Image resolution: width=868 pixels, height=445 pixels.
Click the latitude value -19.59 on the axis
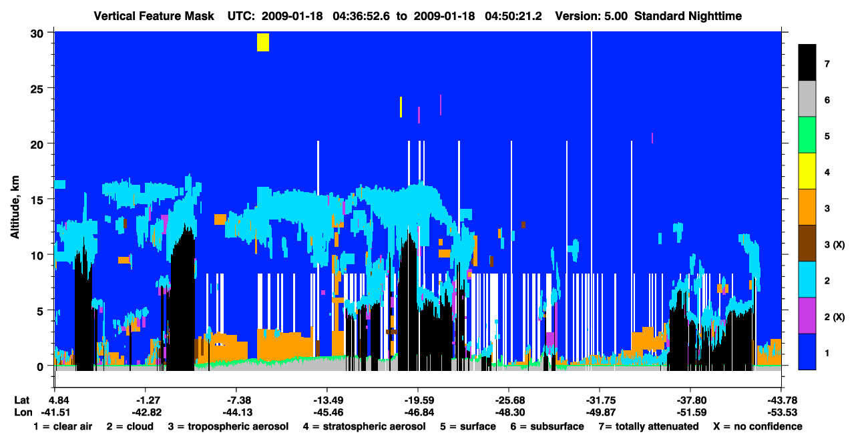[417, 400]
